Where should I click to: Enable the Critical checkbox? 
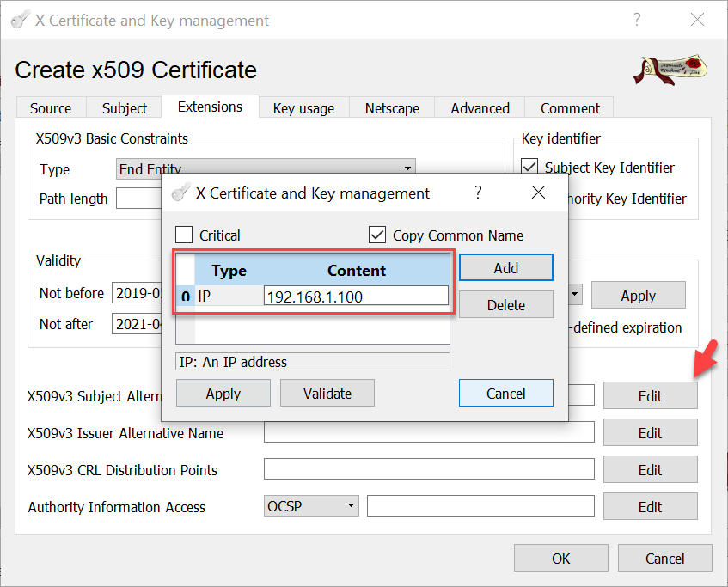click(184, 235)
